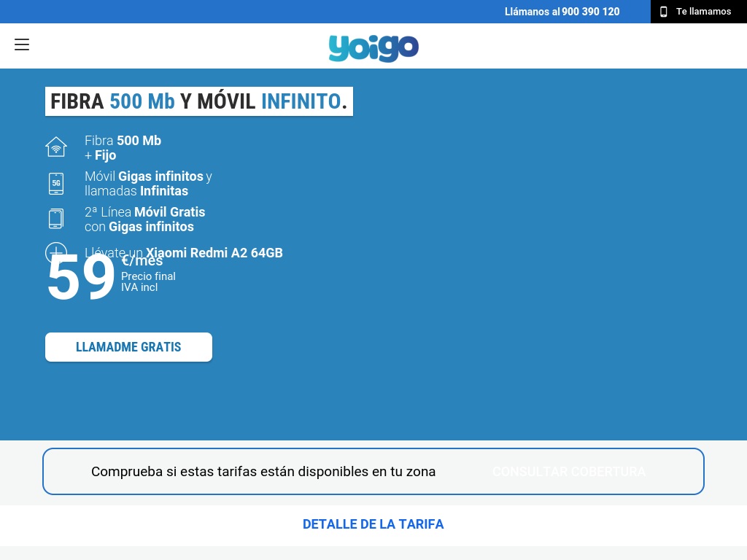Click the FIBRA 500 Mb Y MÓVIL INFINITO heading
The image size is (747, 560).
[198, 101]
